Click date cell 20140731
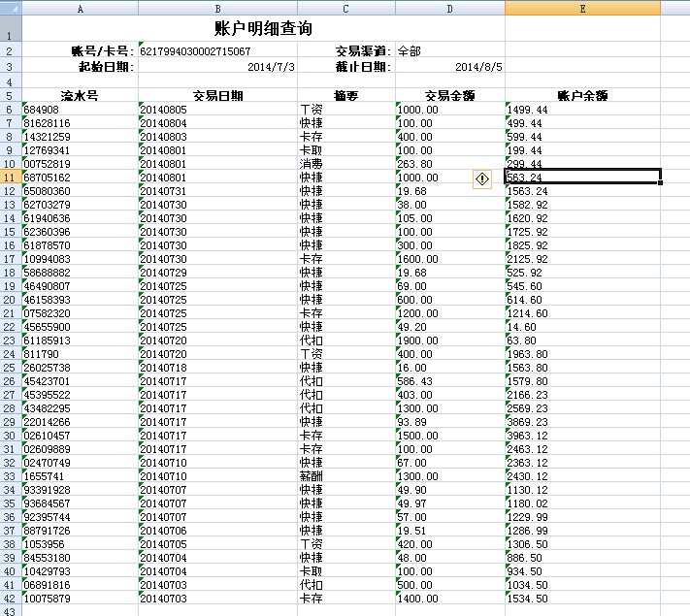Viewport: 690px width, 616px height. (217, 191)
